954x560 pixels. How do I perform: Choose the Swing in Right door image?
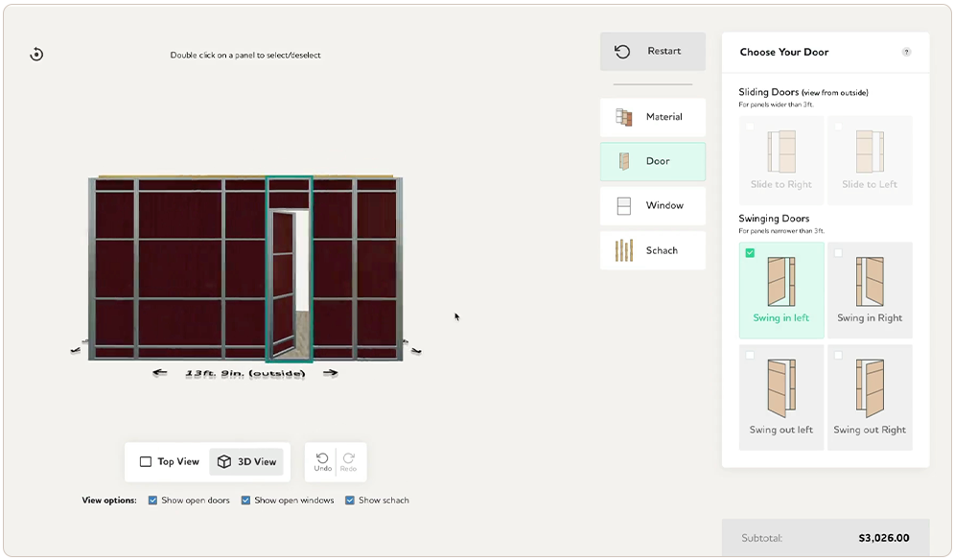[870, 281]
